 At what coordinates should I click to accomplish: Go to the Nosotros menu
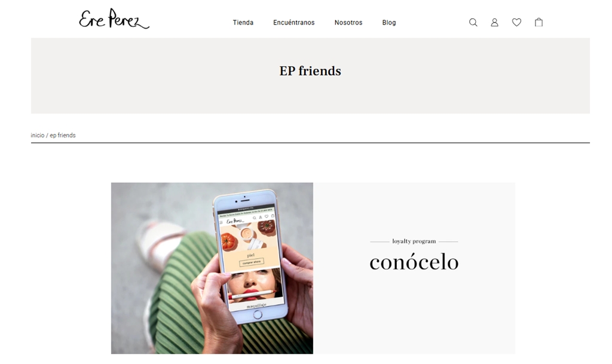(x=348, y=23)
